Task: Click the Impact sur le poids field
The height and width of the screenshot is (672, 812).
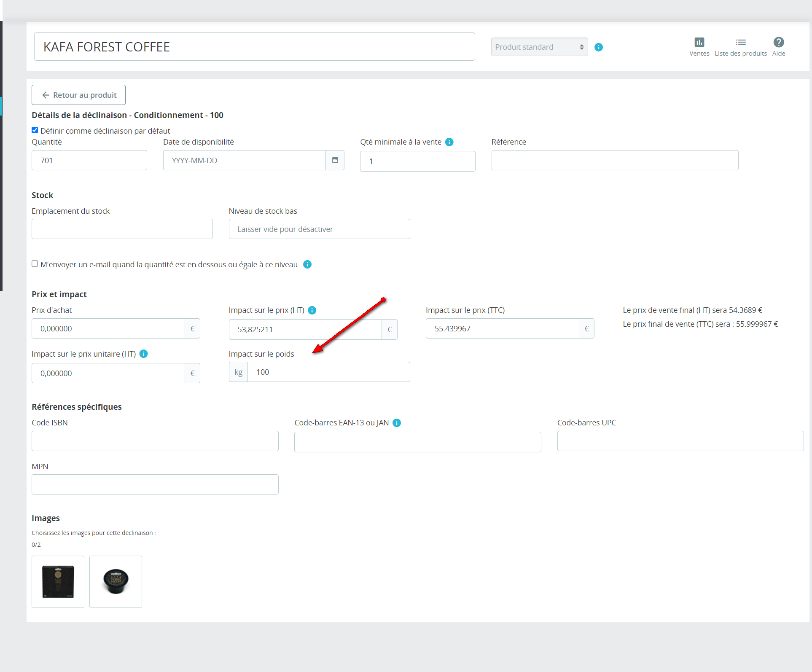Action: pyautogui.click(x=329, y=372)
